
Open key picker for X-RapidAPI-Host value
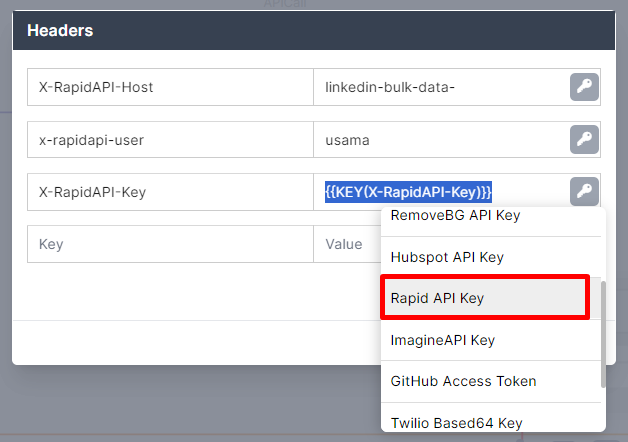tap(584, 87)
